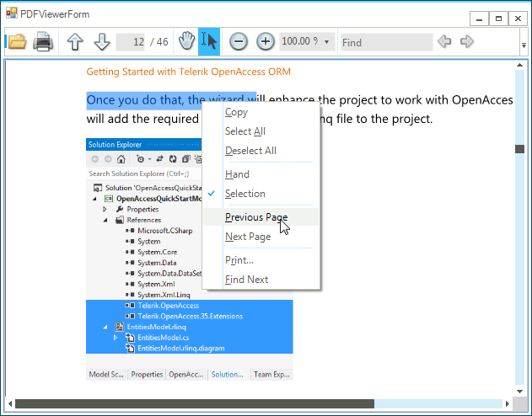
Task: Click the horizontal scrollbar thumb
Action: click(x=195, y=404)
